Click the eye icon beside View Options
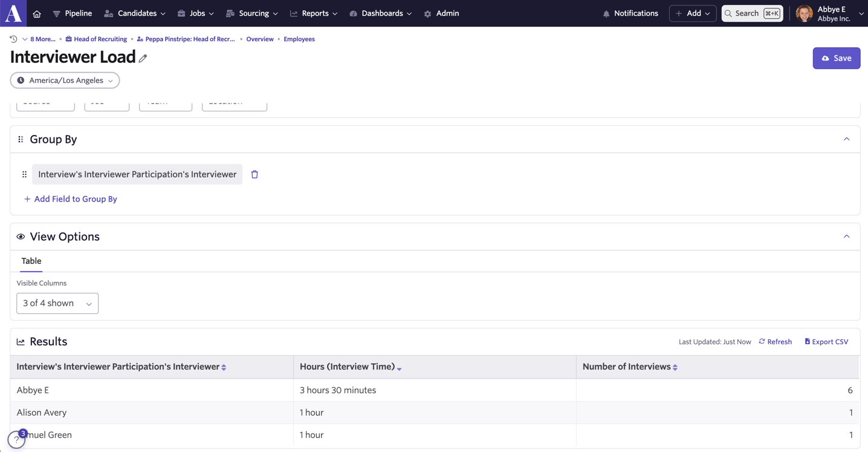 click(x=21, y=237)
